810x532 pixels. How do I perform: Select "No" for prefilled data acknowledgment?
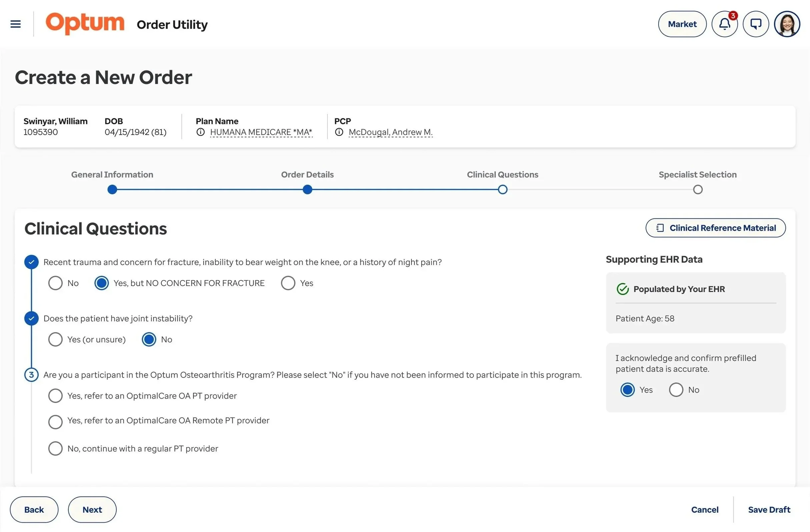676,390
